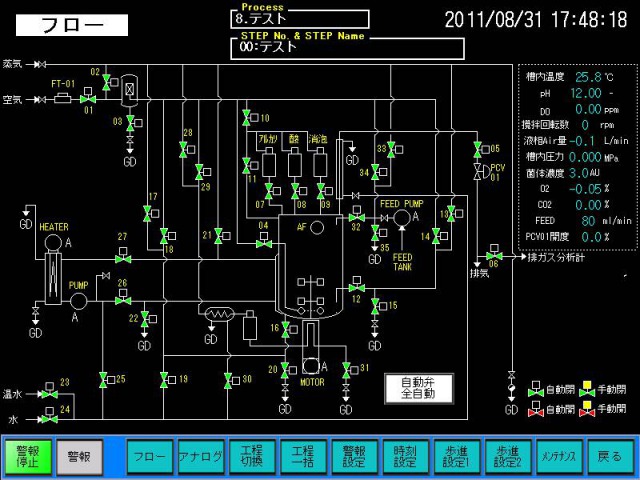640x480 pixels.
Task: Click valve 33 on top right line
Action: pos(395,149)
